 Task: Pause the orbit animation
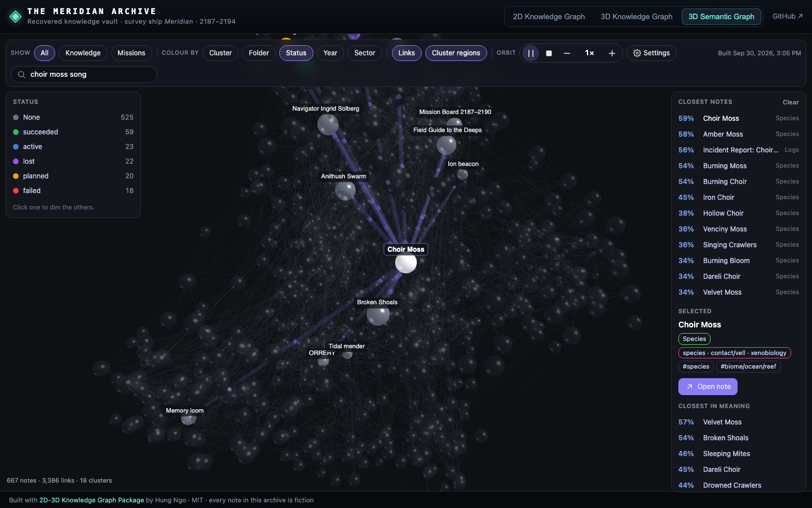point(531,53)
